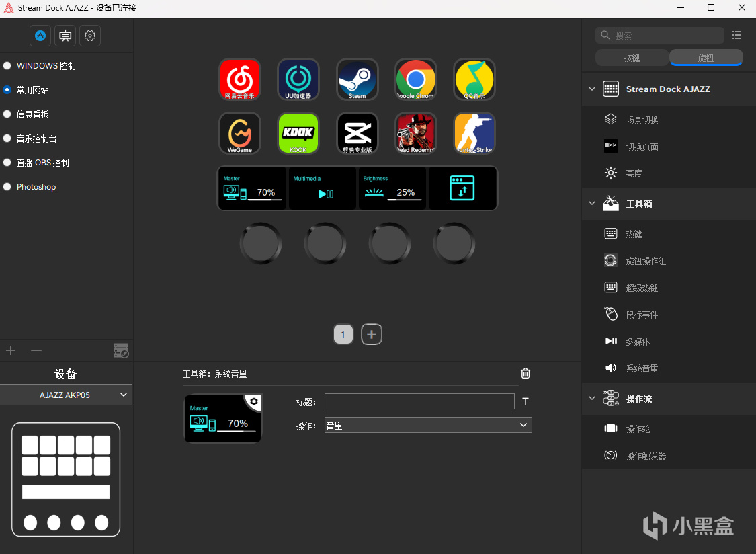Click the 热键 hotkey action icon
The width and height of the screenshot is (756, 554).
pyautogui.click(x=611, y=234)
